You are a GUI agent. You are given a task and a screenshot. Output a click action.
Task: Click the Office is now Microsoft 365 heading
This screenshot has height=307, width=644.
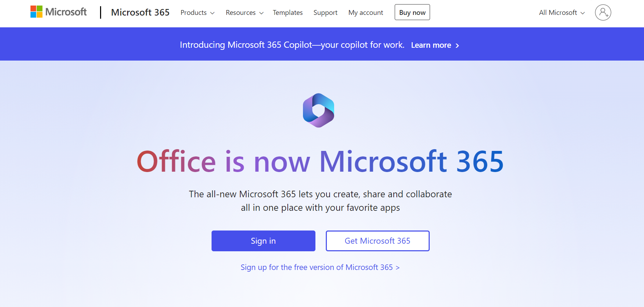pyautogui.click(x=320, y=161)
